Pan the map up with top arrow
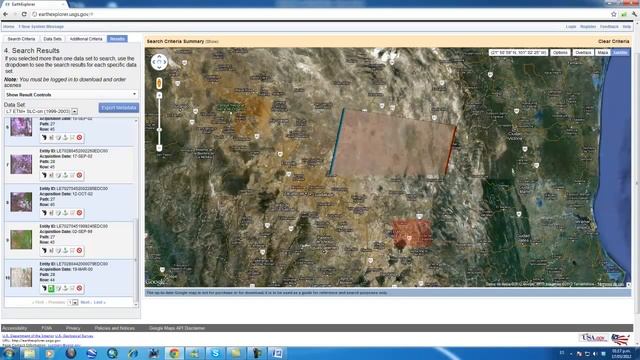The height and width of the screenshot is (360, 640). [x=159, y=57]
